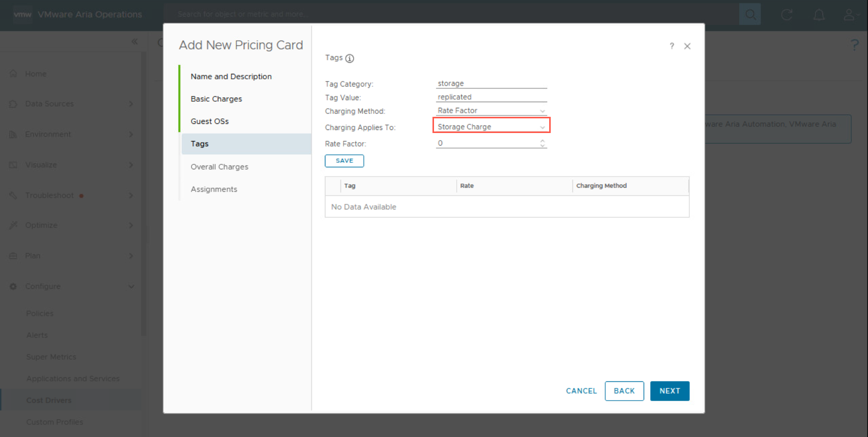Collapse the left navigation panel
This screenshot has width=868, height=437.
[x=134, y=41]
